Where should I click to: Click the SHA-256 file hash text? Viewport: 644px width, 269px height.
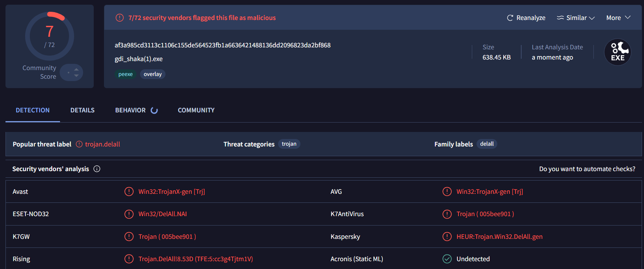[x=222, y=45]
